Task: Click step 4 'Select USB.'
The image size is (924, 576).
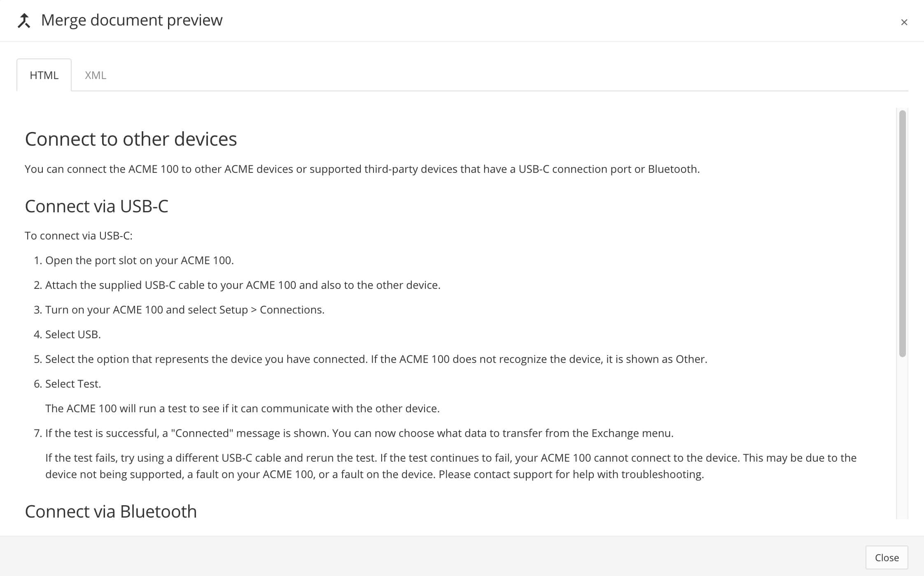Action: click(x=73, y=334)
